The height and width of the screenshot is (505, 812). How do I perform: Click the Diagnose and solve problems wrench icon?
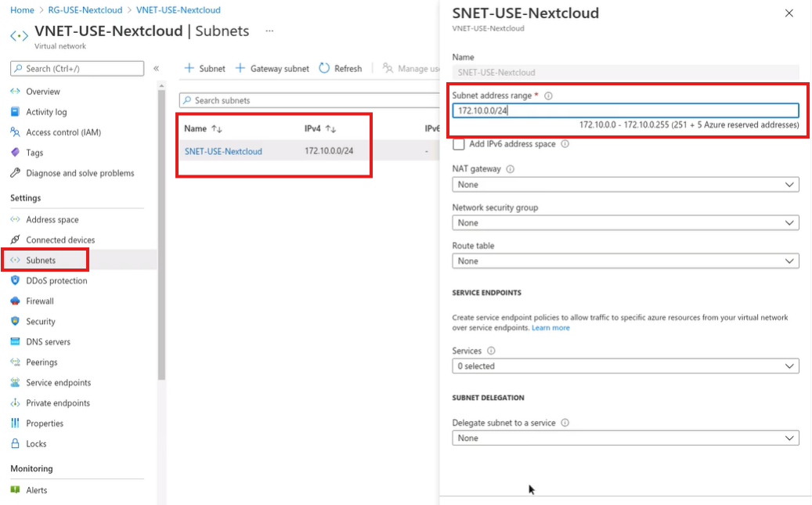pos(15,173)
